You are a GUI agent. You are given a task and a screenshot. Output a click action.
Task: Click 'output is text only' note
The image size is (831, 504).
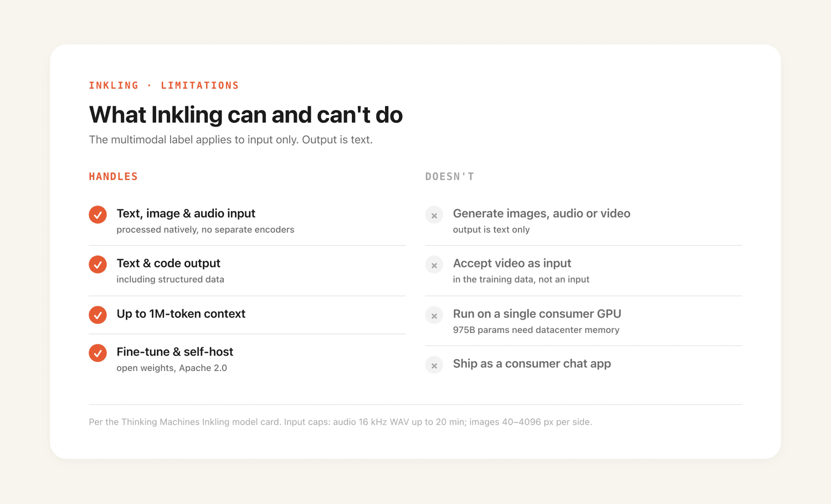click(x=491, y=229)
